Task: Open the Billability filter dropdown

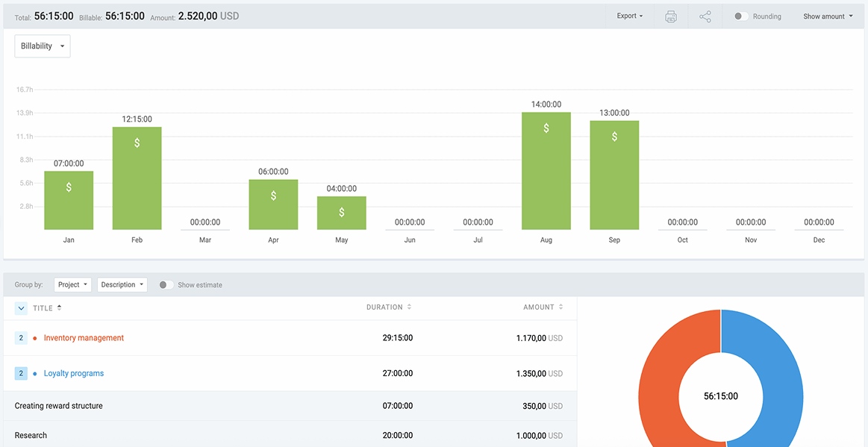Action: pos(42,46)
